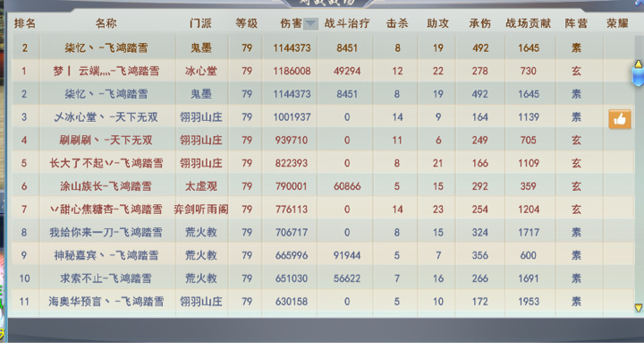Click the 助攻 column header
The image size is (644, 343).
tap(437, 23)
